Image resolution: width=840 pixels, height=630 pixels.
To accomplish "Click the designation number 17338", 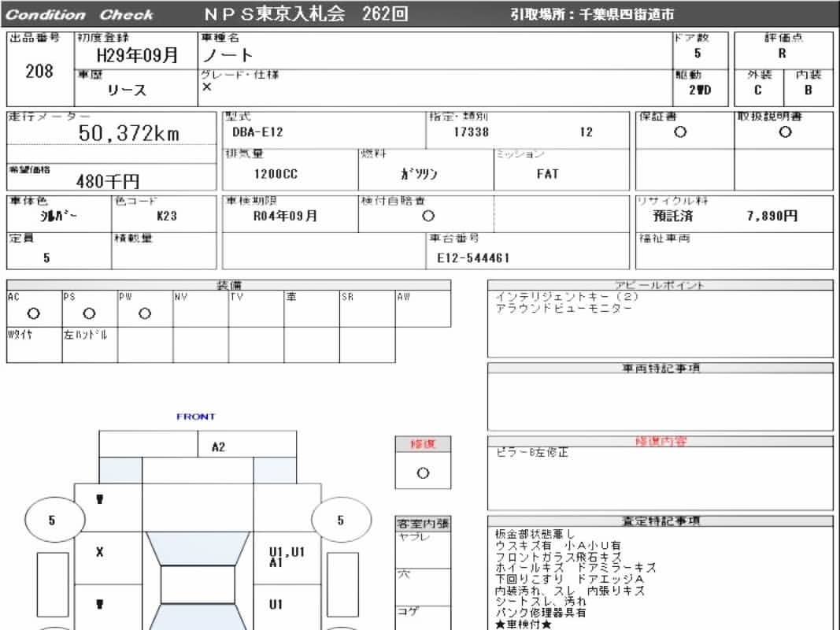I will pos(472,132).
